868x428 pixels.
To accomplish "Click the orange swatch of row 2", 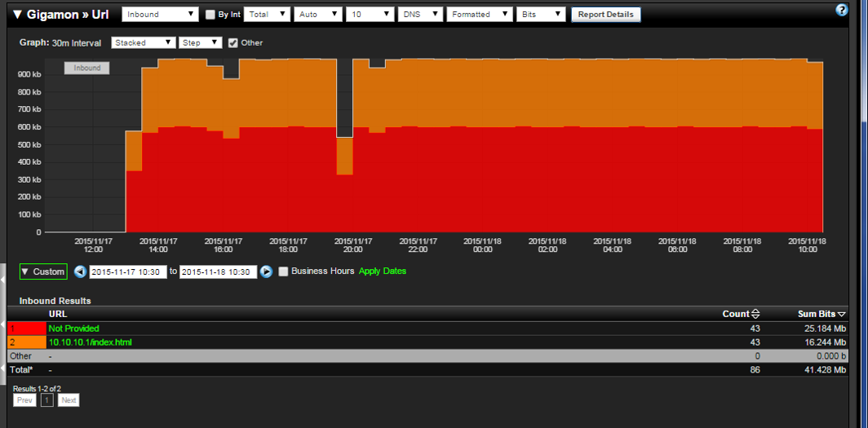I will 27,342.
